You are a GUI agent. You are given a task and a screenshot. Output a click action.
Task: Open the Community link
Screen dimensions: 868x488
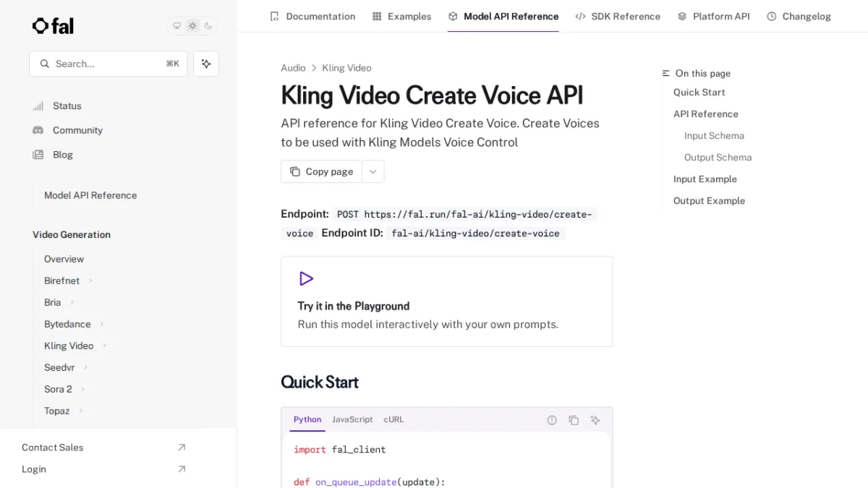tap(77, 130)
